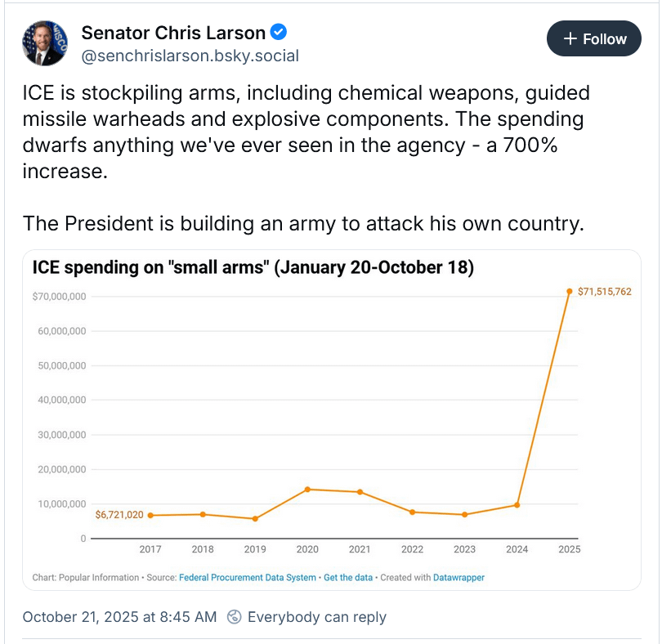Click the ICE spending chart title

pos(253,267)
